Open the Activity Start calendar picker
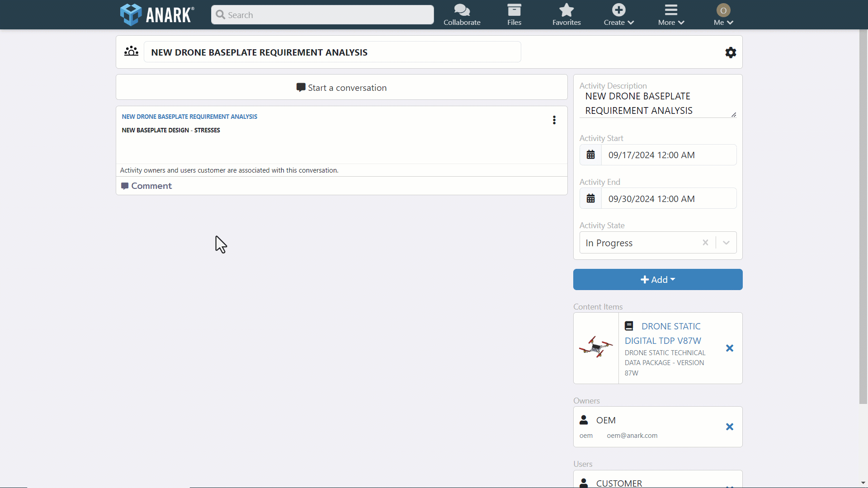Screen dimensions: 868x488 tap(590, 155)
